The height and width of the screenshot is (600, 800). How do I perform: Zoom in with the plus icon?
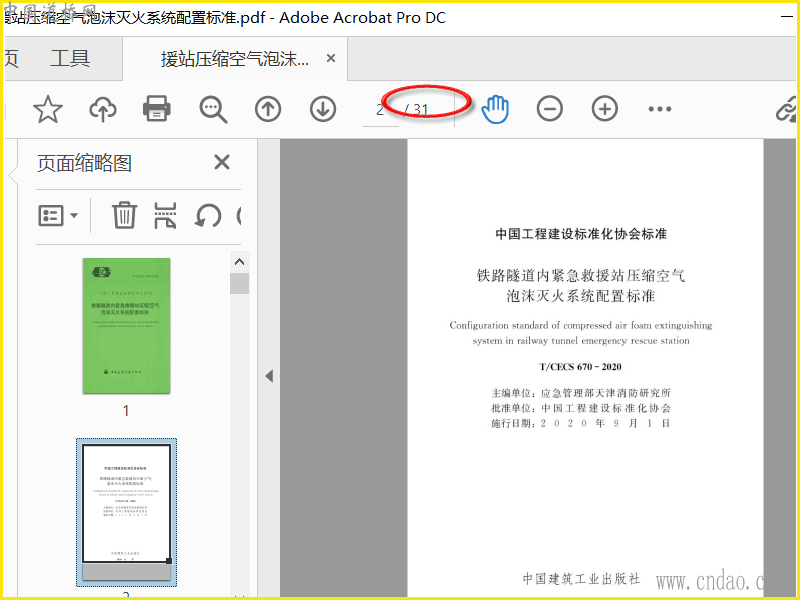[x=605, y=109]
